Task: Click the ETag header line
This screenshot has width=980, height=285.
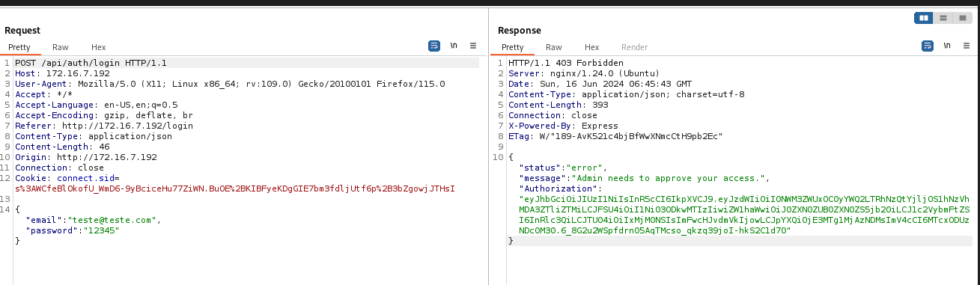Action: [615, 137]
